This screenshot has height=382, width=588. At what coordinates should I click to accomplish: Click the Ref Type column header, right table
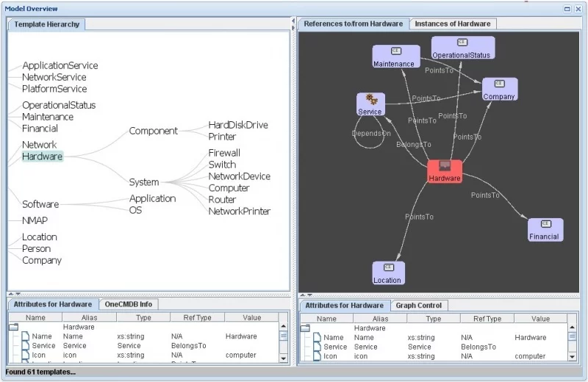[x=487, y=319]
